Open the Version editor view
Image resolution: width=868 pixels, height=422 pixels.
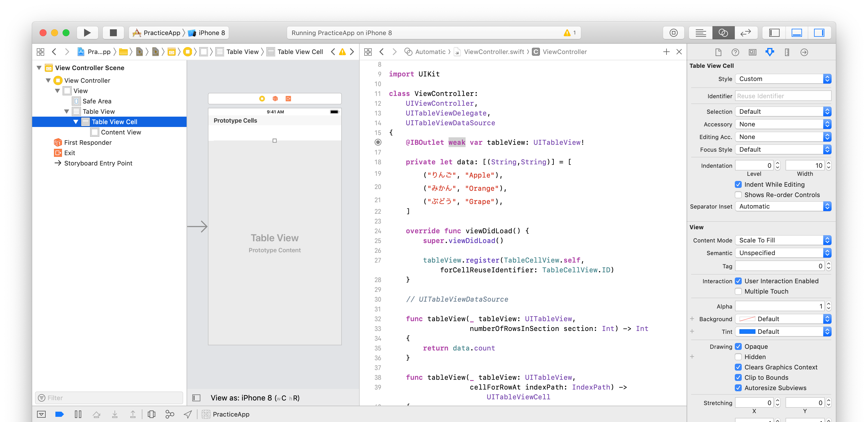[745, 33]
